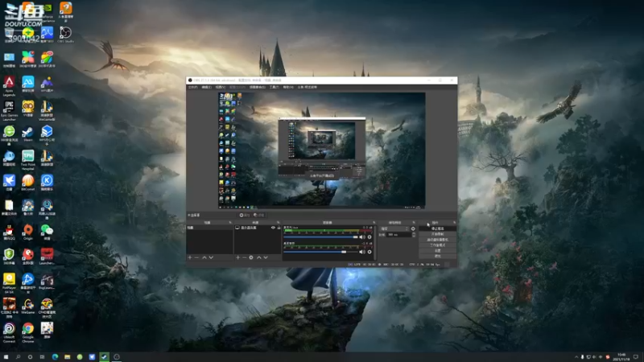Adjust the Desktop Audio volume slider

pyautogui.click(x=320, y=252)
